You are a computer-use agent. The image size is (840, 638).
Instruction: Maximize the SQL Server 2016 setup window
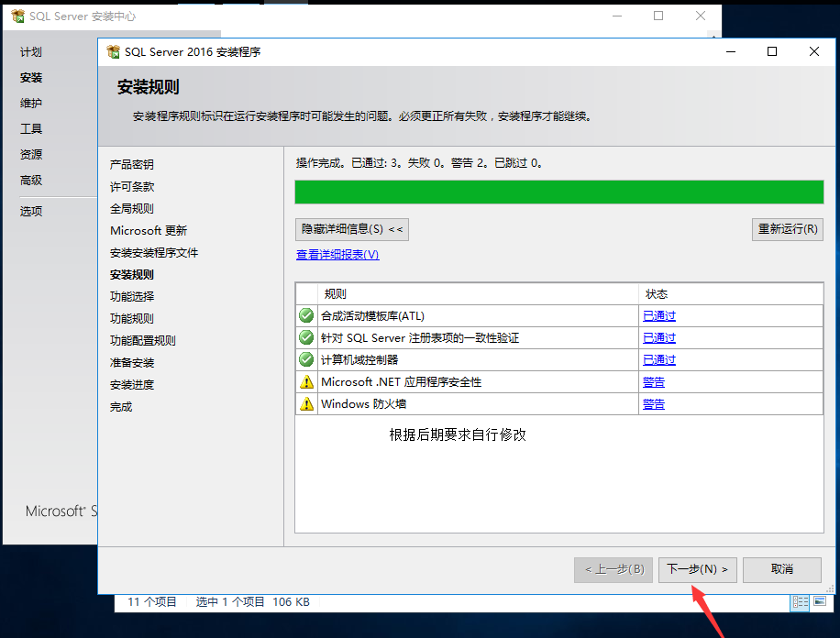click(772, 51)
